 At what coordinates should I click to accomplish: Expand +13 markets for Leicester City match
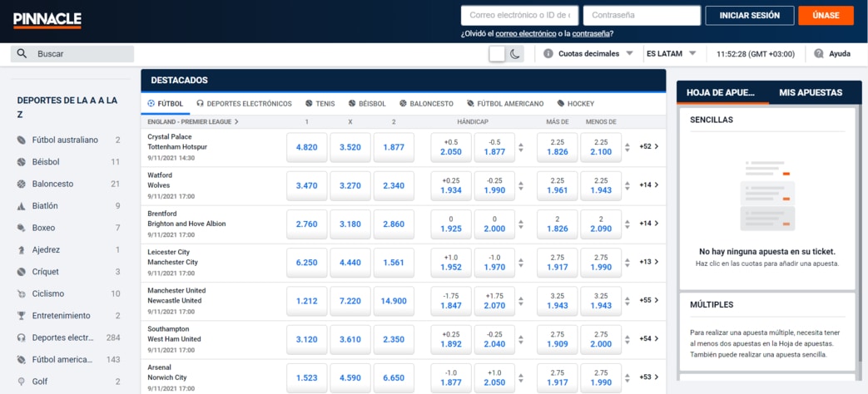(x=649, y=262)
